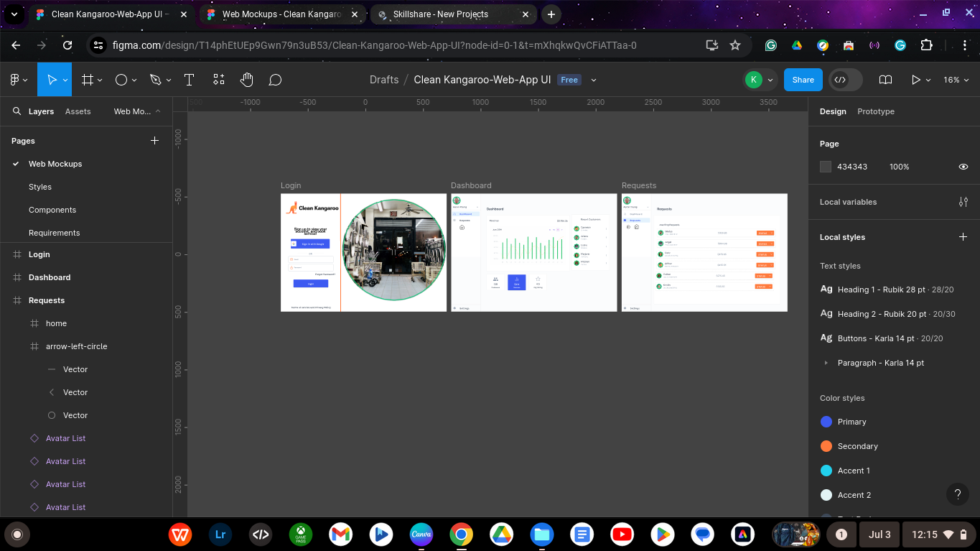Viewport: 980px width, 551px height.
Task: Open the user avatar K dropdown
Action: (761, 80)
